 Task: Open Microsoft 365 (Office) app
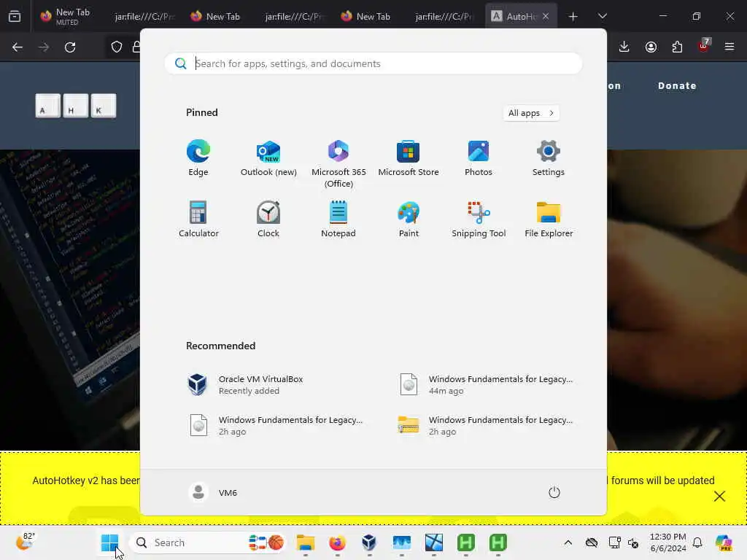point(338,164)
